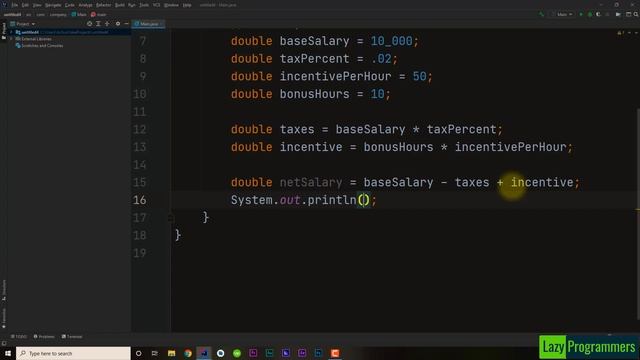Click the company breadcrumb
This screenshot has width=640, height=360.
58,14
